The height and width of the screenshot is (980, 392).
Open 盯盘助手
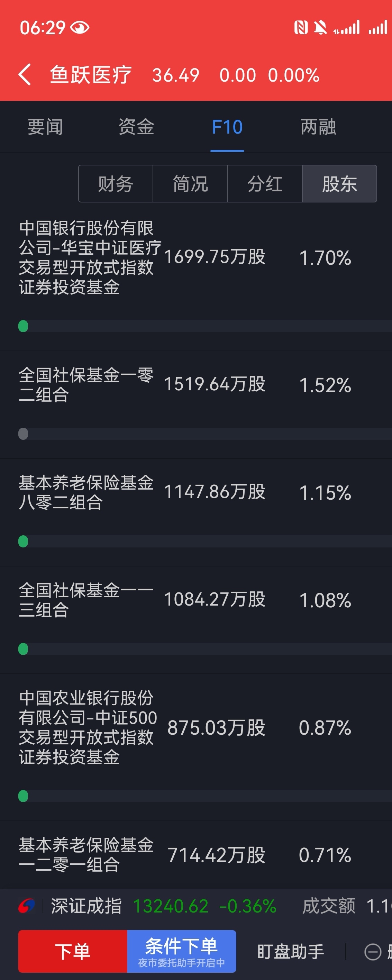291,952
